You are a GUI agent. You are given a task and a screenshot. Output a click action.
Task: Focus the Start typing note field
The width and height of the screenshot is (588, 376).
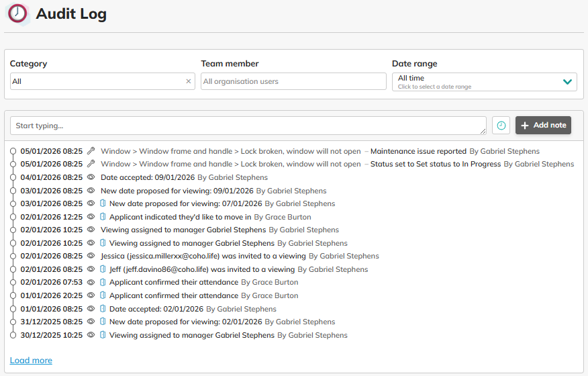tap(248, 126)
